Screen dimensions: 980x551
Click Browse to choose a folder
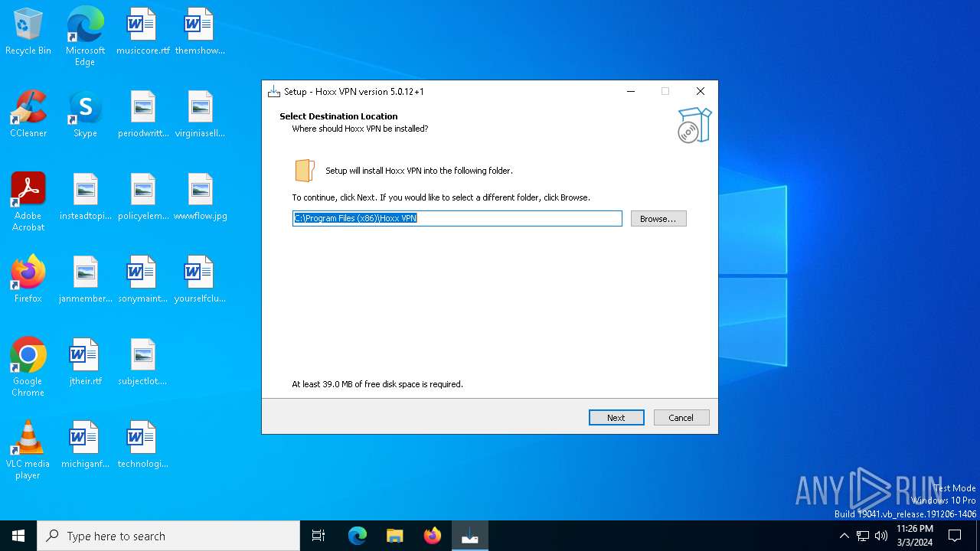658,219
